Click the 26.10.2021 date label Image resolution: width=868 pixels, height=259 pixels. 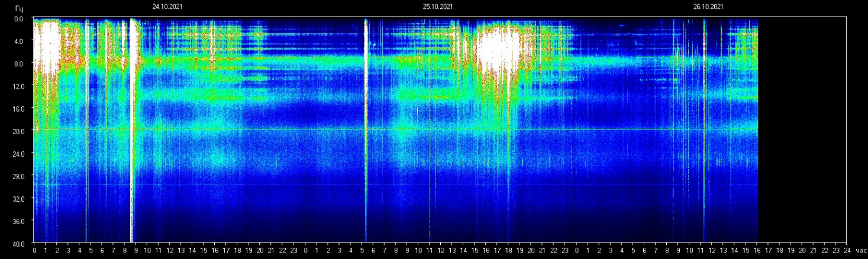[x=708, y=7]
